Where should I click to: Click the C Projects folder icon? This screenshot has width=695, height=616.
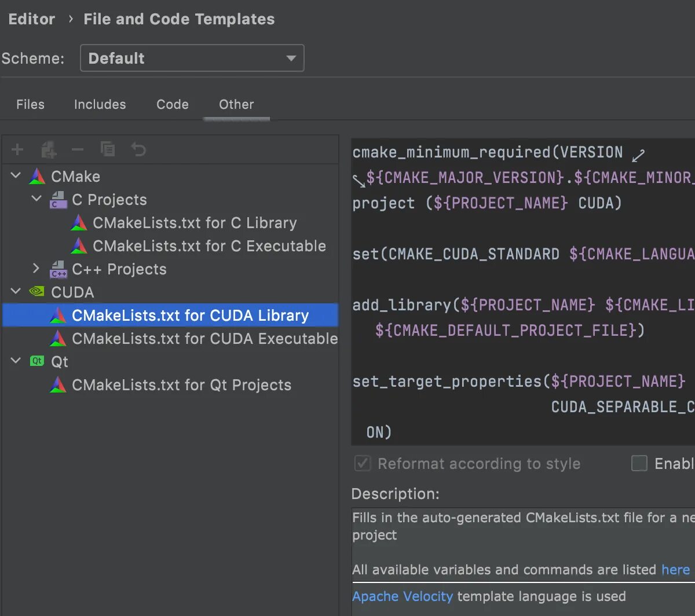coord(58,200)
